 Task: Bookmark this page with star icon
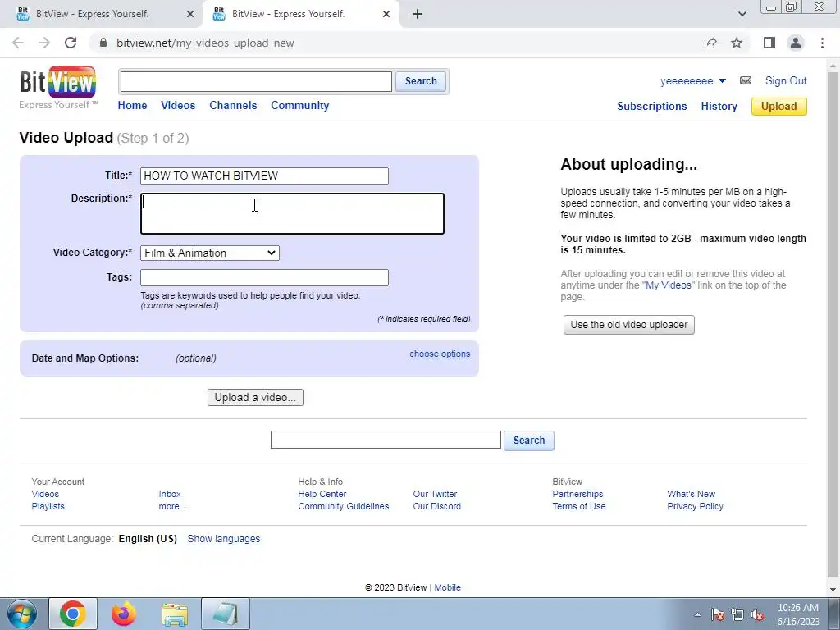coord(737,43)
